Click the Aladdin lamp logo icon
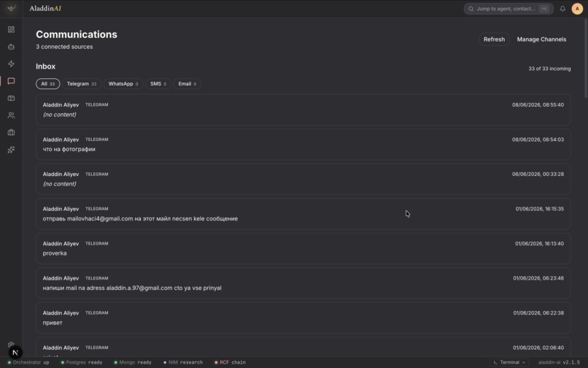 pyautogui.click(x=11, y=8)
